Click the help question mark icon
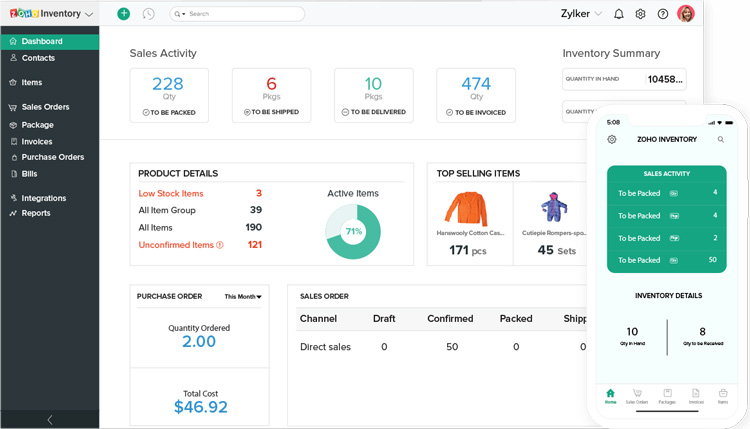The height and width of the screenshot is (429, 750). tap(662, 14)
